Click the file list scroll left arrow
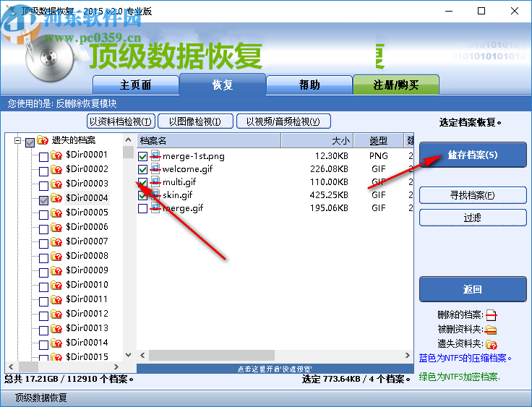The width and height of the screenshot is (532, 407). (142, 356)
